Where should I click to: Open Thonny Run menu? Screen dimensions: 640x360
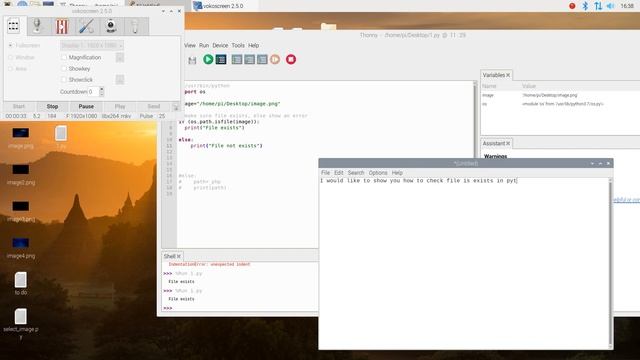(204, 45)
